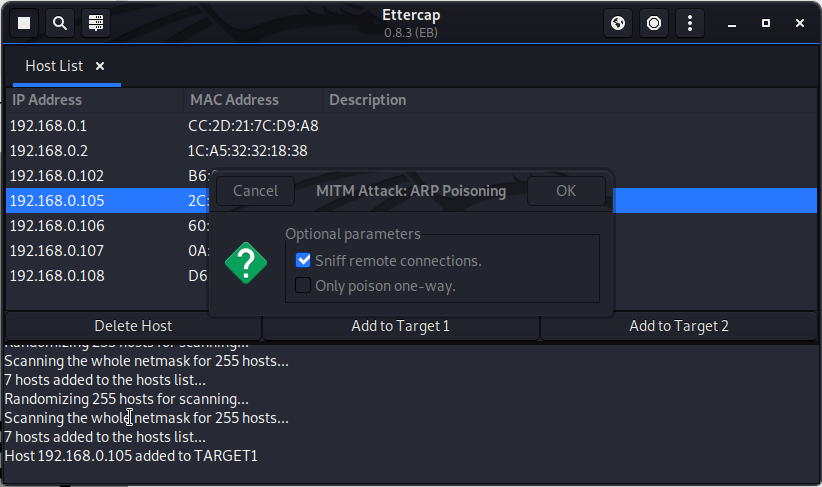Click the scan for hosts magnifier icon
This screenshot has width=822, height=487.
coord(60,23)
